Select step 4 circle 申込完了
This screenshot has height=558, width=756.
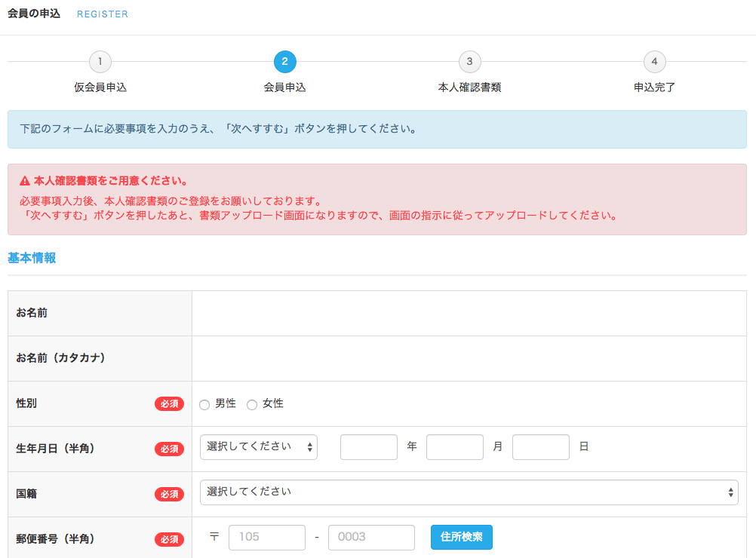[x=654, y=62]
